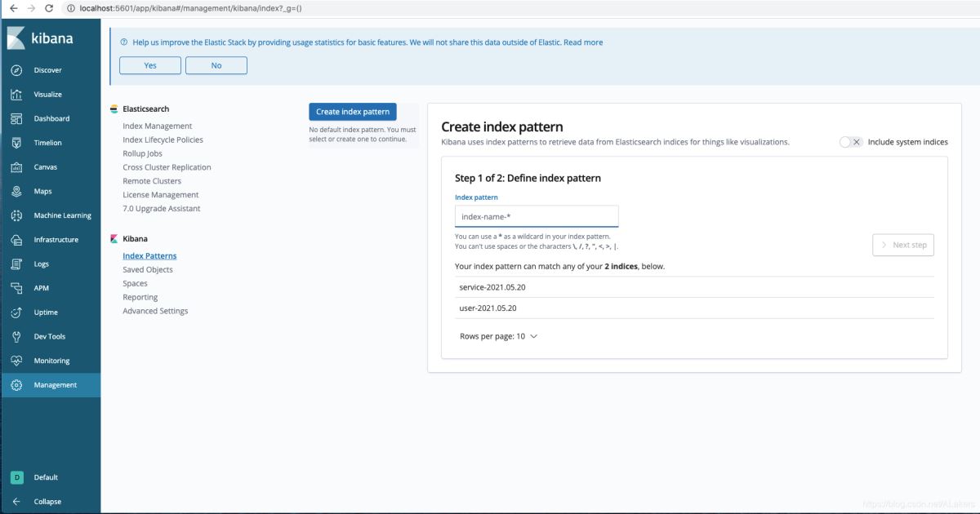Select the Maps sidebar icon
This screenshot has height=514, width=980.
click(x=18, y=191)
